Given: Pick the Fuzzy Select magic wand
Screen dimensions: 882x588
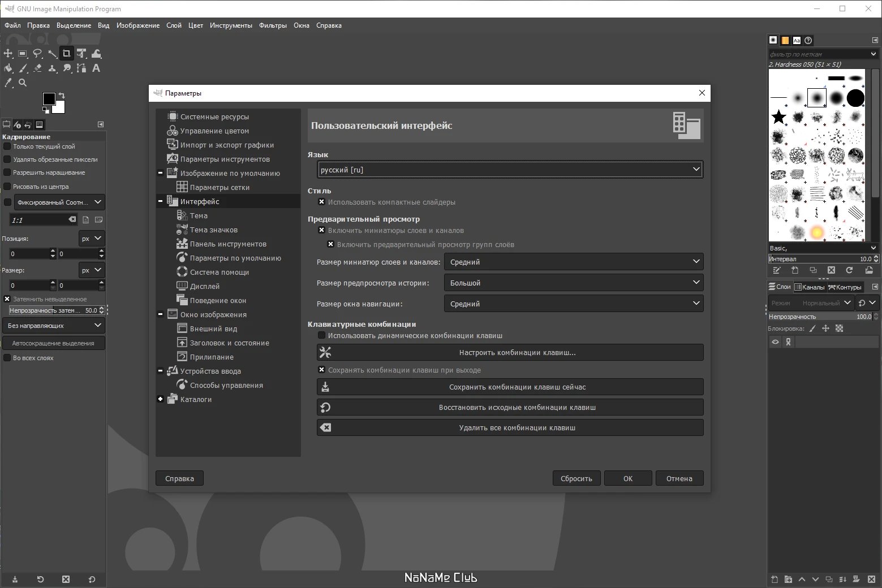Looking at the screenshot, I should (52, 54).
